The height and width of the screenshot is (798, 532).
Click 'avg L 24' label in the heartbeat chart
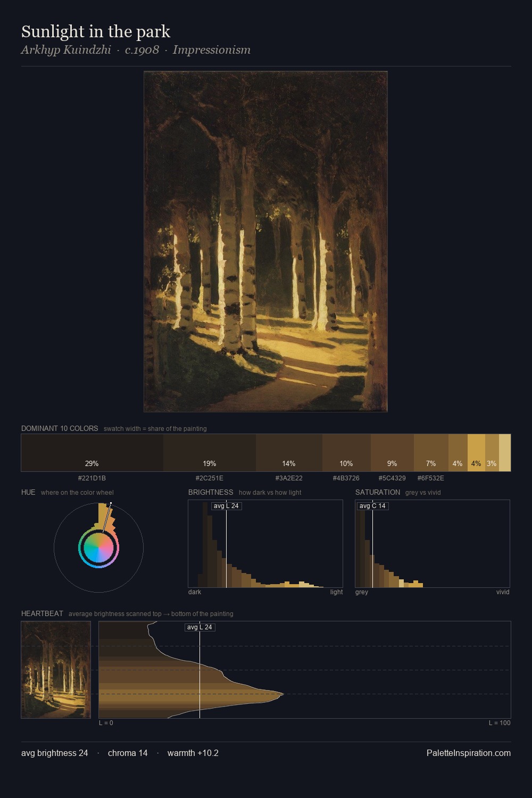click(200, 627)
